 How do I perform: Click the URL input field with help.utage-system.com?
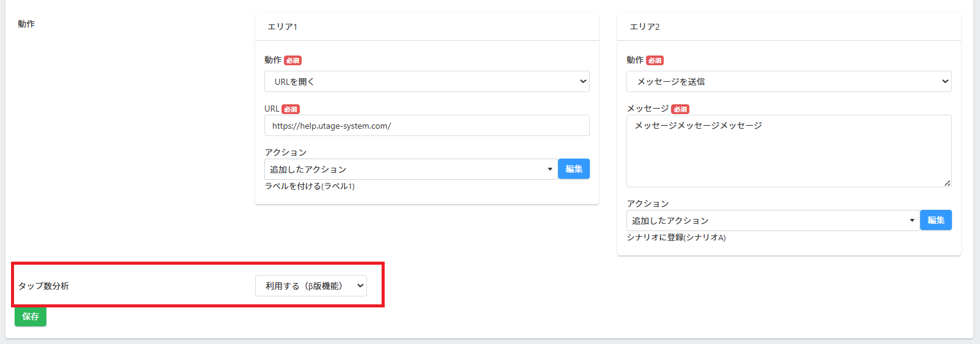click(427, 126)
